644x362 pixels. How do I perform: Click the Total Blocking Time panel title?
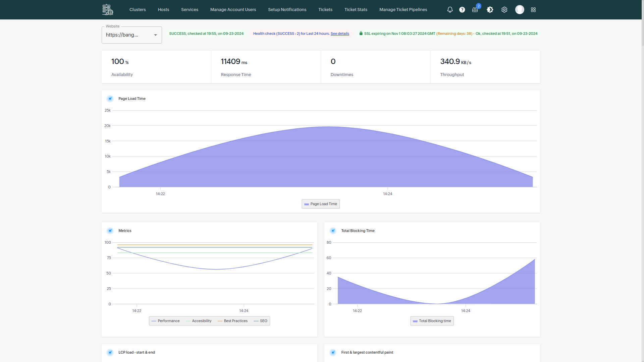point(358,231)
